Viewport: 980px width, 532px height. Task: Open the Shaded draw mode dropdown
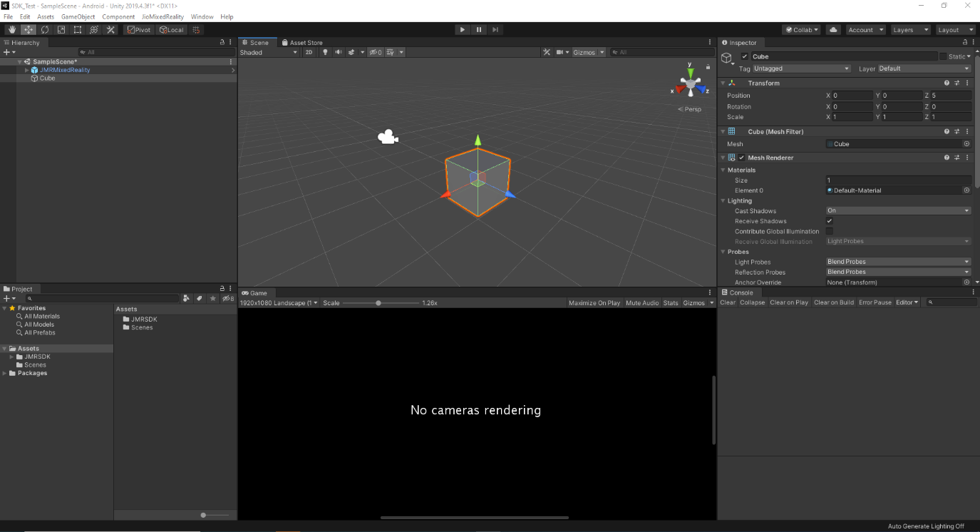[269, 51]
